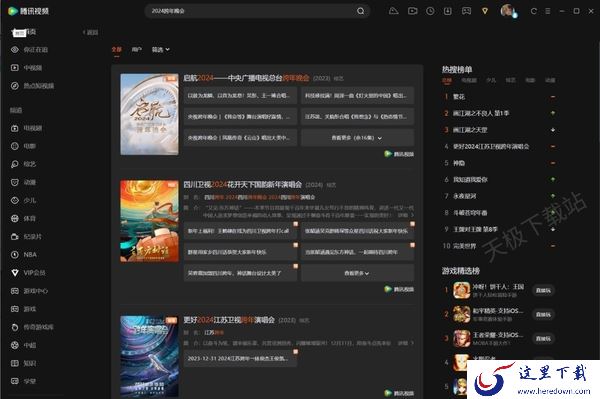Open hot search item 完美世界
The width and height of the screenshot is (600, 399).
(x=465, y=246)
